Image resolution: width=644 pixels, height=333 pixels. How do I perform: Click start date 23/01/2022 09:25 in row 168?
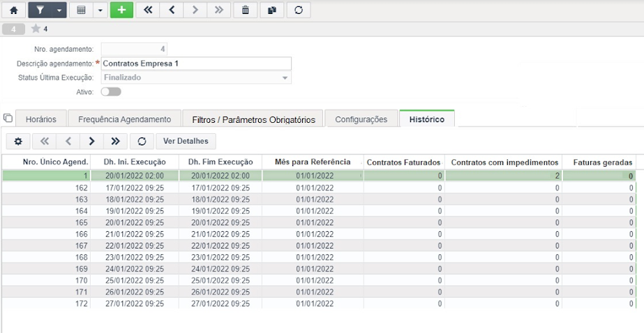(x=135, y=258)
